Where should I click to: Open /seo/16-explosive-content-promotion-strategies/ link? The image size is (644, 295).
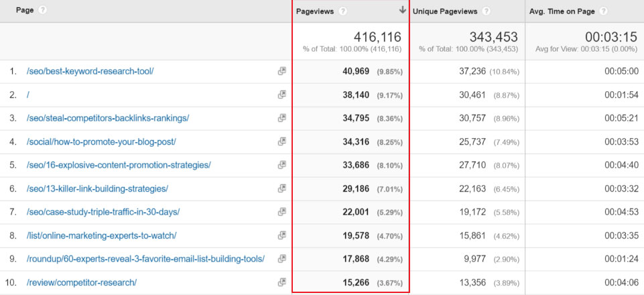pos(119,165)
